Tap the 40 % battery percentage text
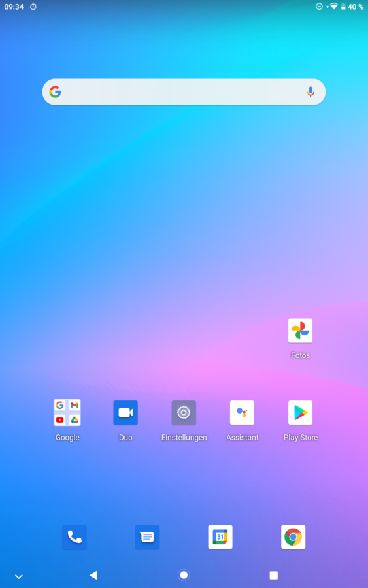Screen dimensions: 368x588 point(356,7)
